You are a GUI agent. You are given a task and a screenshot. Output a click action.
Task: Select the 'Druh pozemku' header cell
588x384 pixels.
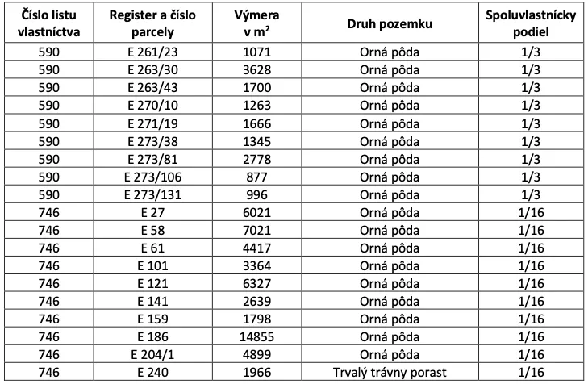390,24
